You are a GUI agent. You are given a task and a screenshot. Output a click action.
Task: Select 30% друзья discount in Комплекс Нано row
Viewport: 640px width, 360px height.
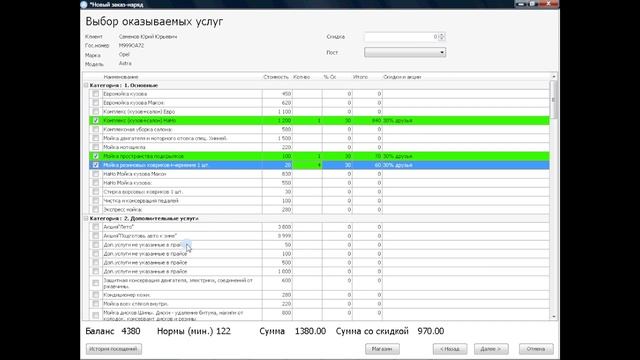pos(398,120)
